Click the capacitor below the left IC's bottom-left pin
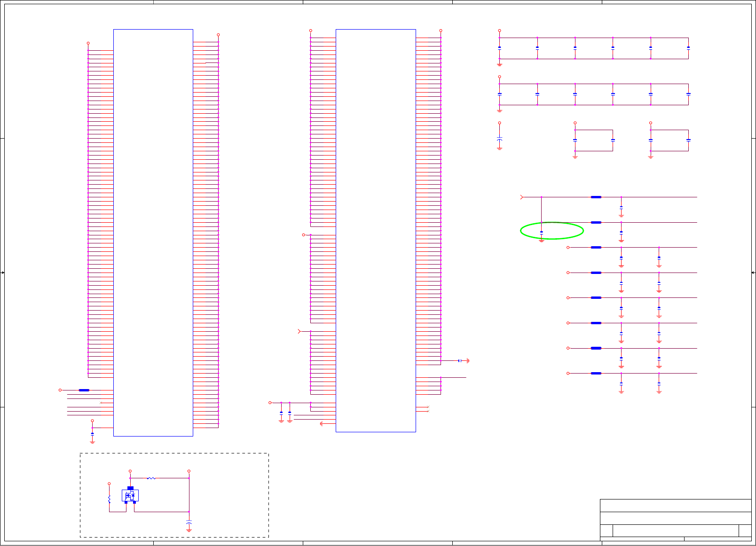 [92, 434]
